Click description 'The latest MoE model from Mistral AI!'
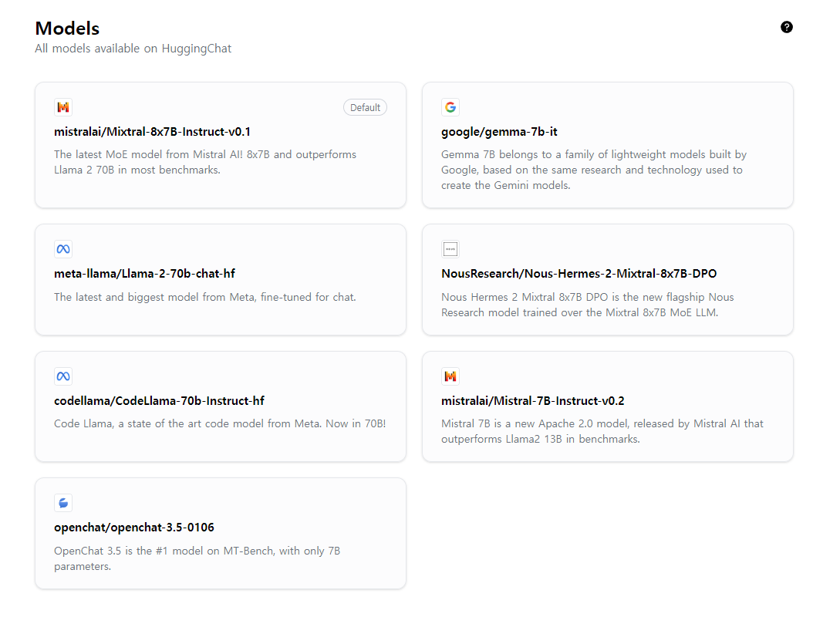840x617 pixels. tap(205, 162)
